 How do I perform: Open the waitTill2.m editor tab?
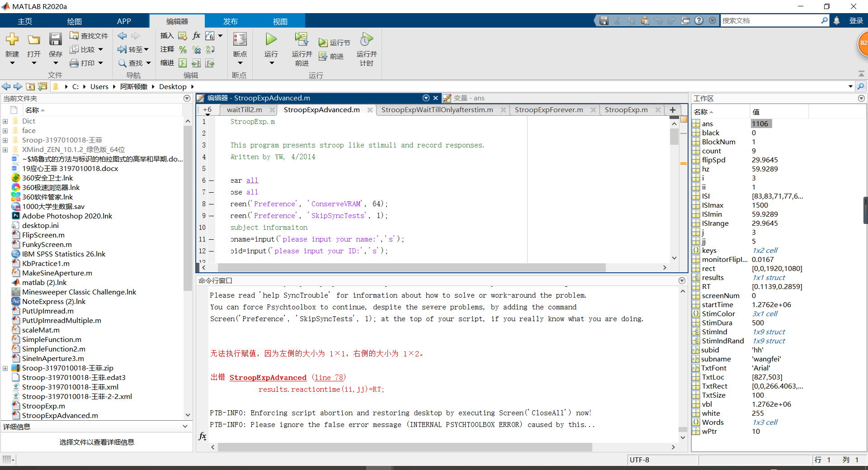click(x=245, y=110)
